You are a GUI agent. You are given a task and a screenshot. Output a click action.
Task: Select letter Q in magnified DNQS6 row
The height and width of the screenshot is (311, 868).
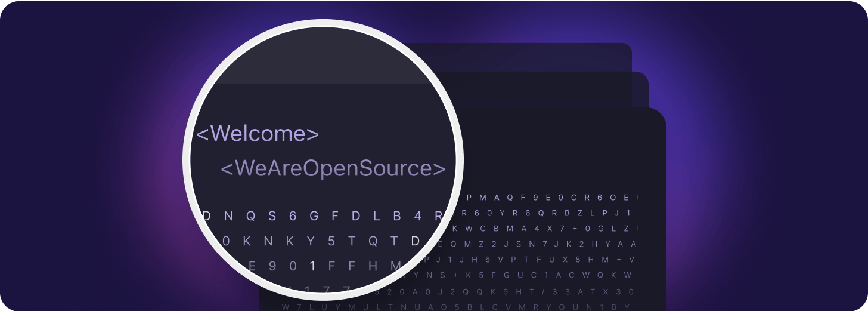pyautogui.click(x=250, y=216)
